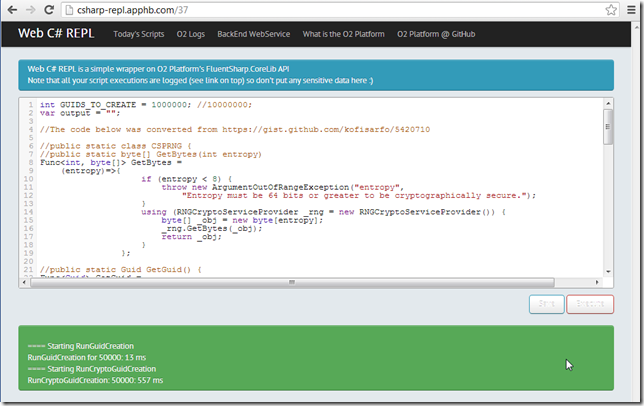Screen dimensions: 644x406
Task: Click the code editor's horizontal scrollbar thumb
Action: [x=292, y=282]
